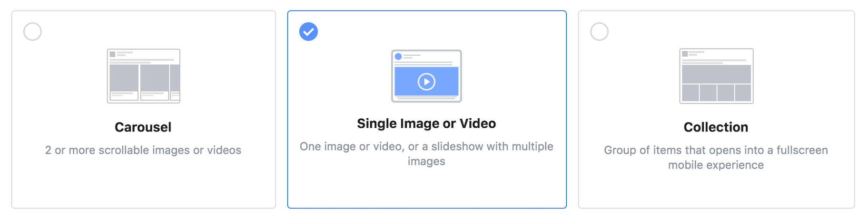This screenshot has height=218, width=868.
Task: Click the bottom thumbnail row in Collection icon
Action: pyautogui.click(x=716, y=93)
